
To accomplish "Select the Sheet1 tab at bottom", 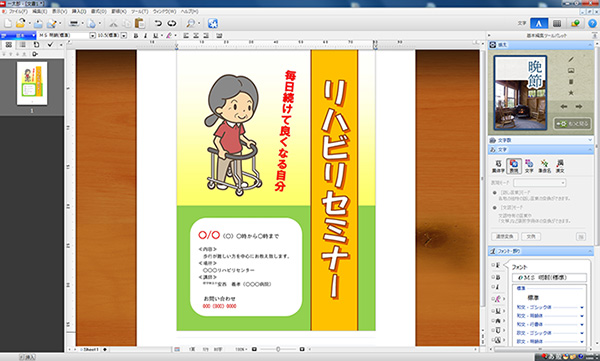I will tap(91, 350).
